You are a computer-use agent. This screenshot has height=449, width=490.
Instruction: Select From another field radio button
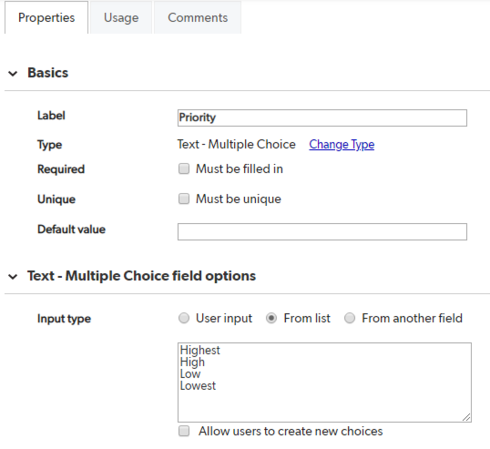click(x=349, y=318)
